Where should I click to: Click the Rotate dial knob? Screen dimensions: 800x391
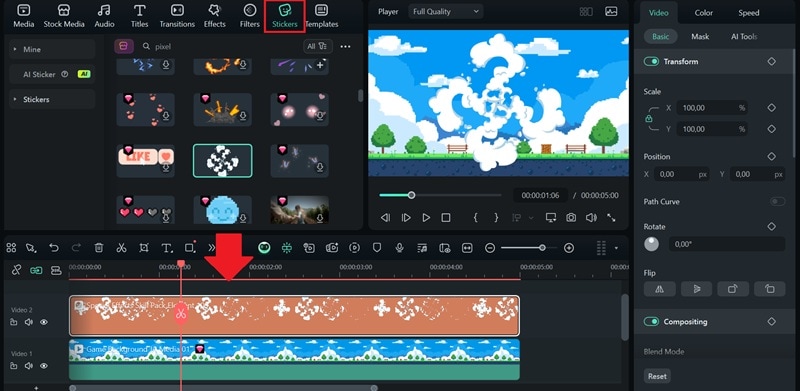(652, 244)
